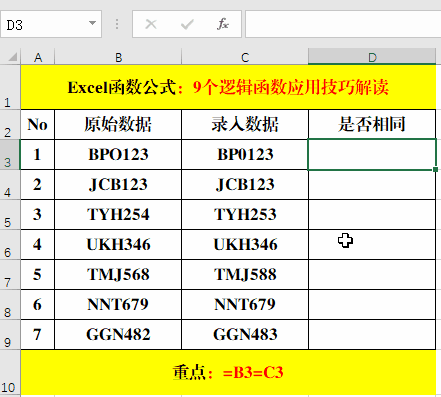Select empty cell D7 beside TMJ588
This screenshot has height=397, width=441.
pyautogui.click(x=372, y=274)
